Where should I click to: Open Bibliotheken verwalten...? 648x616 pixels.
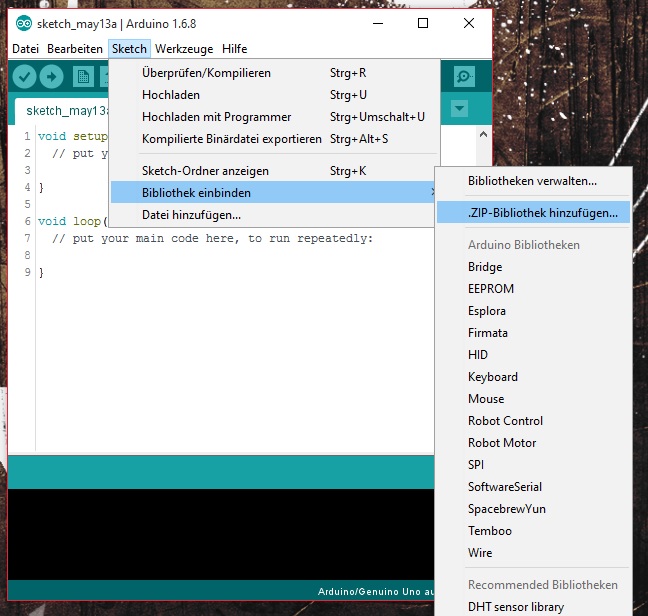click(533, 181)
